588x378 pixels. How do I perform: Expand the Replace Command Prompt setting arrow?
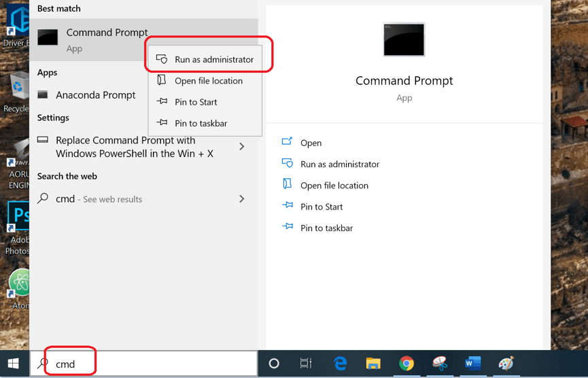pos(242,147)
